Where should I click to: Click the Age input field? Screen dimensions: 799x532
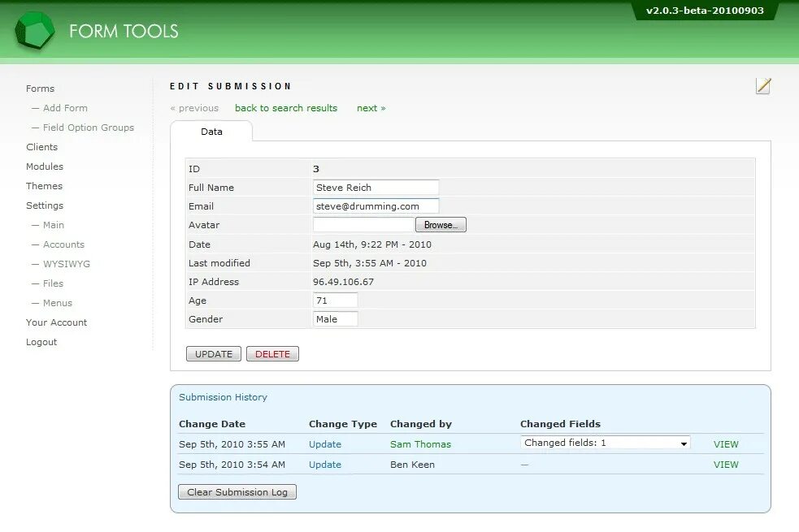(336, 301)
